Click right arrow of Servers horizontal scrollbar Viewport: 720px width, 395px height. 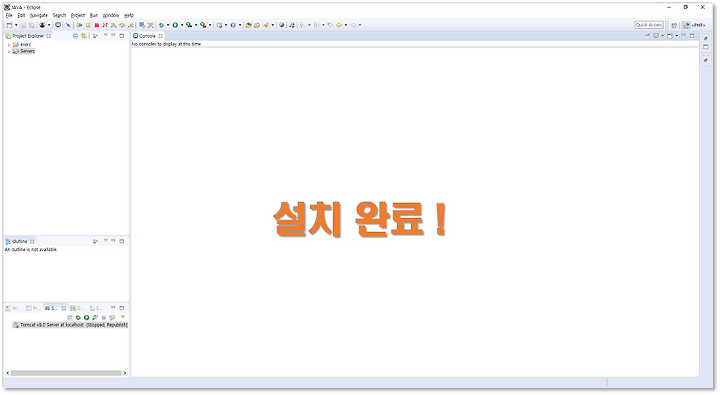pyautogui.click(x=124, y=373)
